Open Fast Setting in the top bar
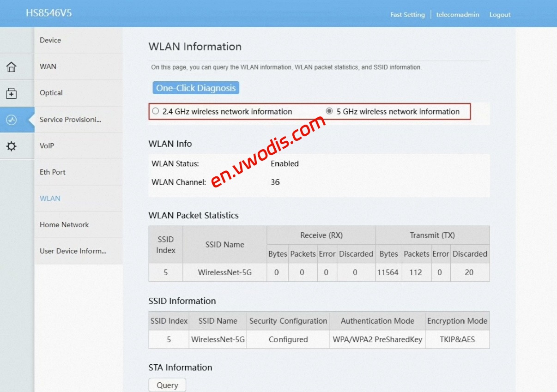 pos(407,14)
